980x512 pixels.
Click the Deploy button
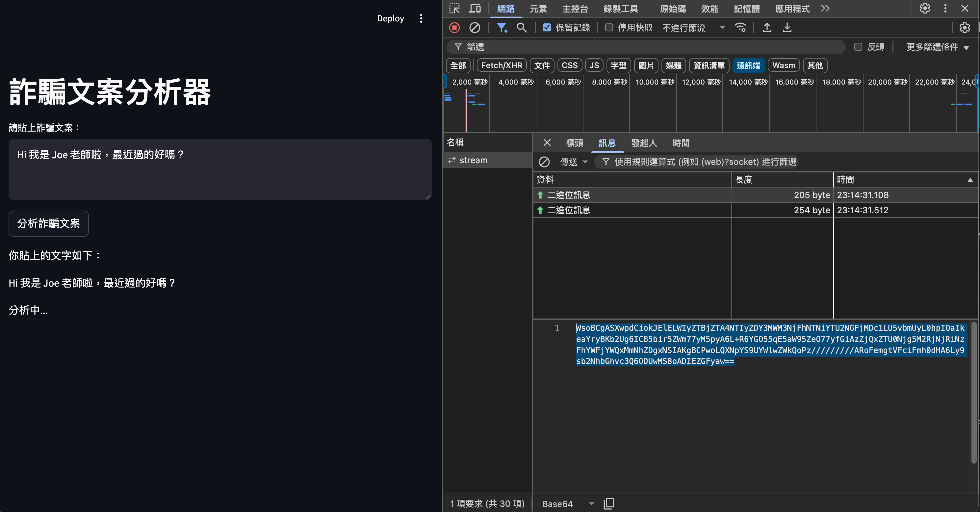point(390,18)
